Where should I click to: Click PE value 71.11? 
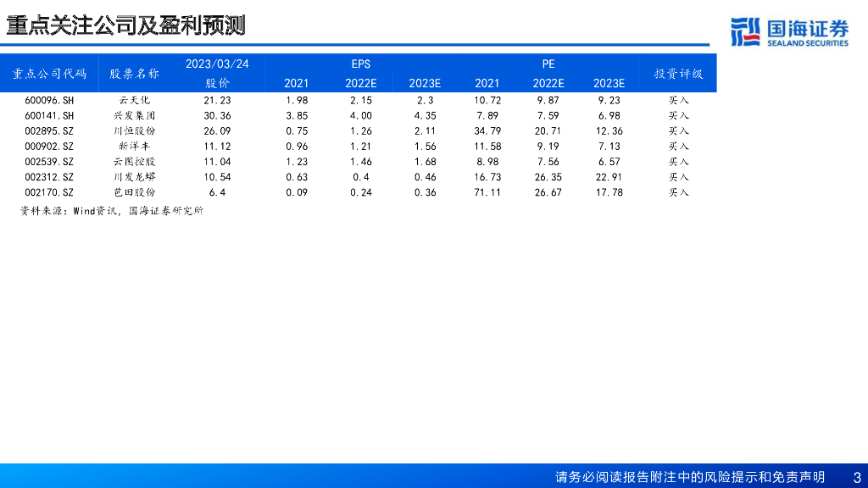487,192
